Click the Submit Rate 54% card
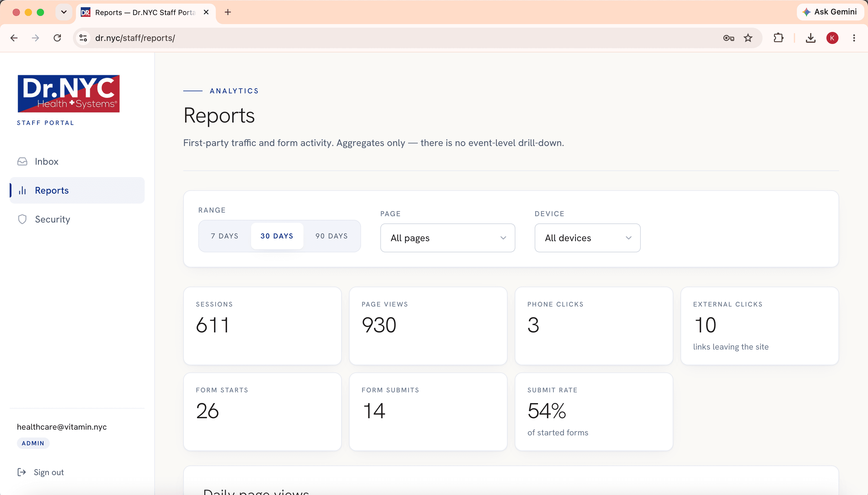The height and width of the screenshot is (495, 868). [x=594, y=412]
